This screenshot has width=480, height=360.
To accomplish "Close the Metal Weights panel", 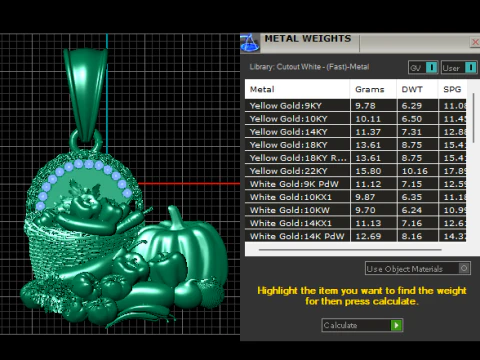I will 475,42.
